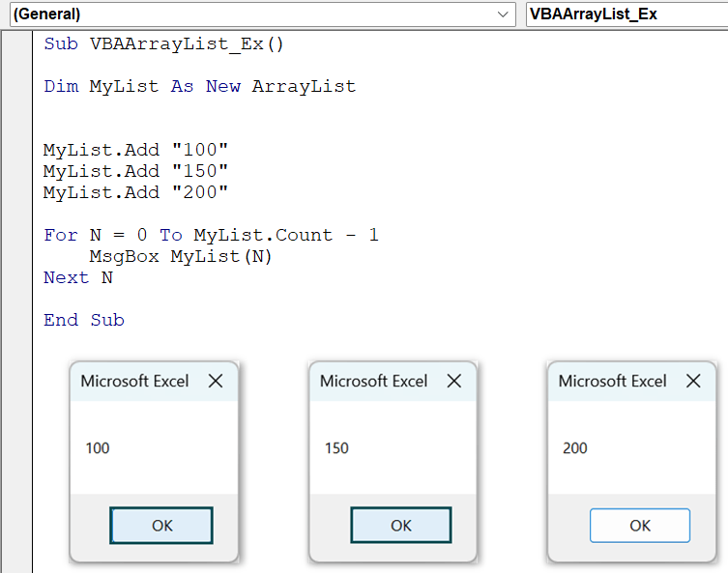728x573 pixels.
Task: Click the line Sub VBAArrayList_Ex()
Action: [x=163, y=44]
